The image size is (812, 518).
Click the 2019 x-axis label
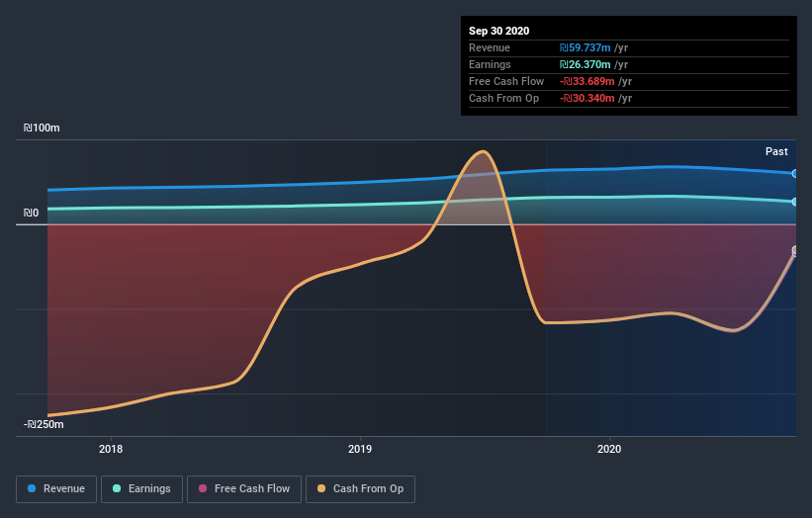click(x=360, y=449)
